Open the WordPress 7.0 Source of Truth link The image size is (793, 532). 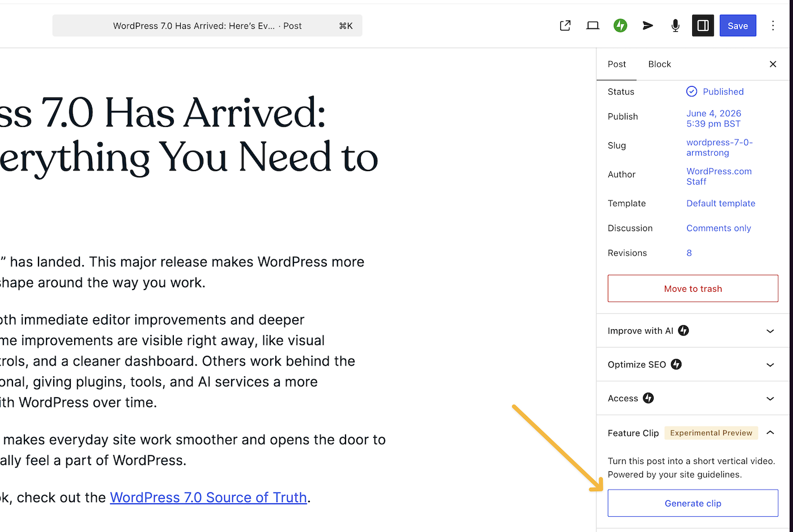(208, 497)
